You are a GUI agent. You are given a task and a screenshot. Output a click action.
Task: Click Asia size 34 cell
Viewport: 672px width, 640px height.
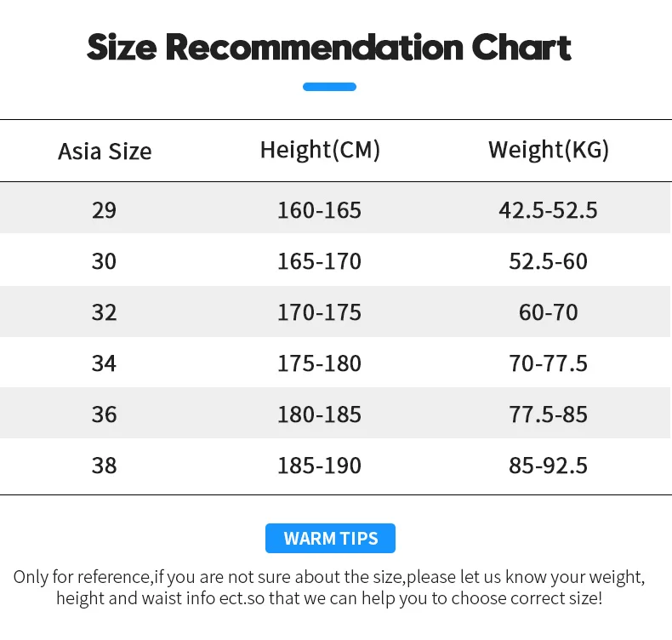click(x=104, y=363)
